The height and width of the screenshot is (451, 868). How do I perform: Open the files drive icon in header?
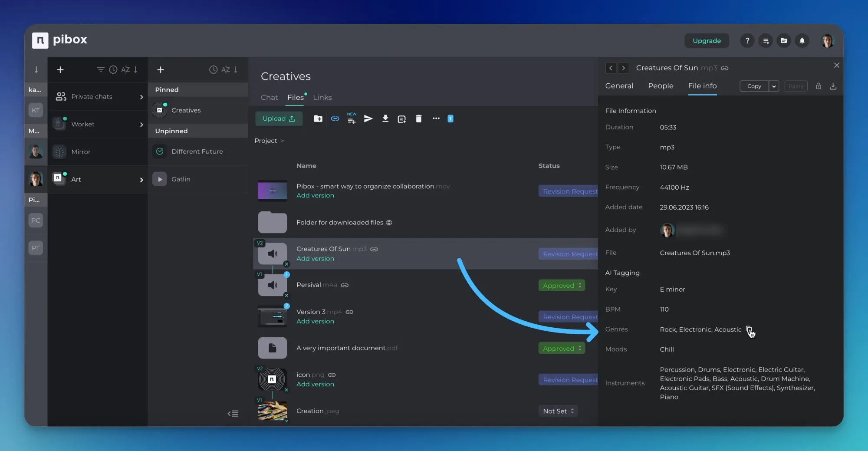click(784, 40)
